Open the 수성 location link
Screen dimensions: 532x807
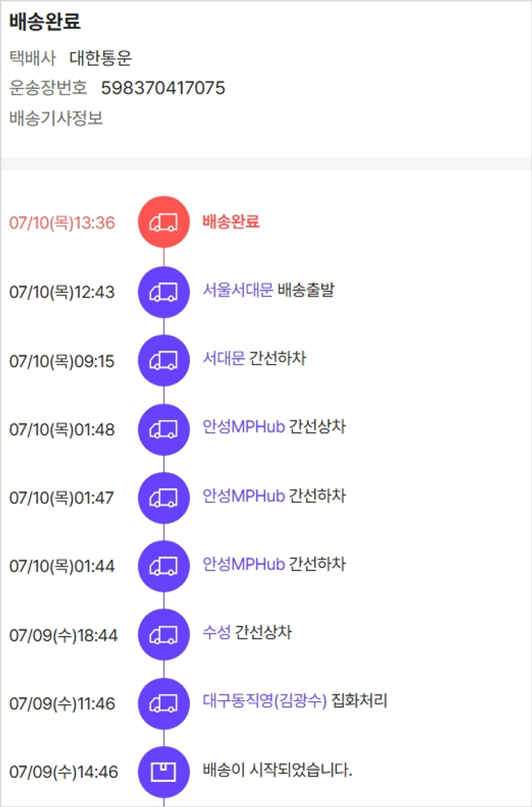(216, 633)
